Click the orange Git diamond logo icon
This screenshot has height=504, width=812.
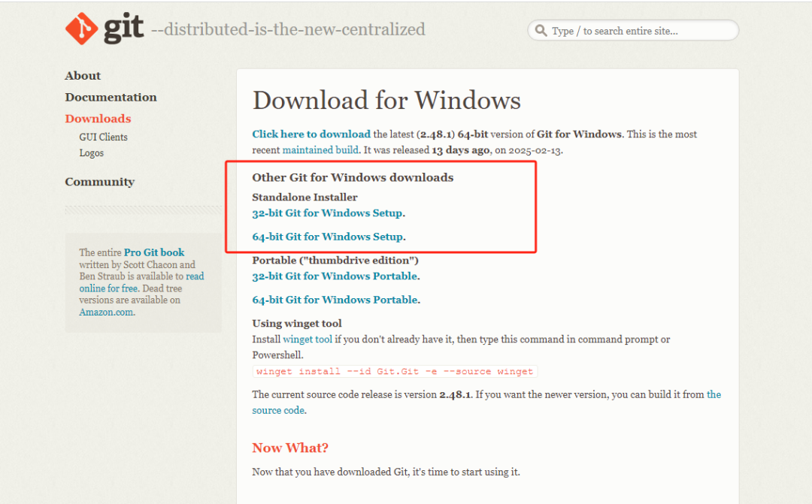[x=81, y=29]
